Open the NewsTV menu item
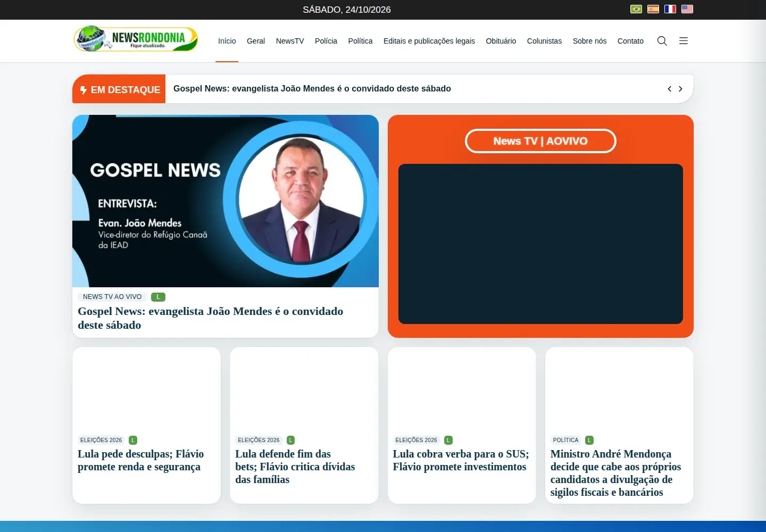 click(x=290, y=41)
